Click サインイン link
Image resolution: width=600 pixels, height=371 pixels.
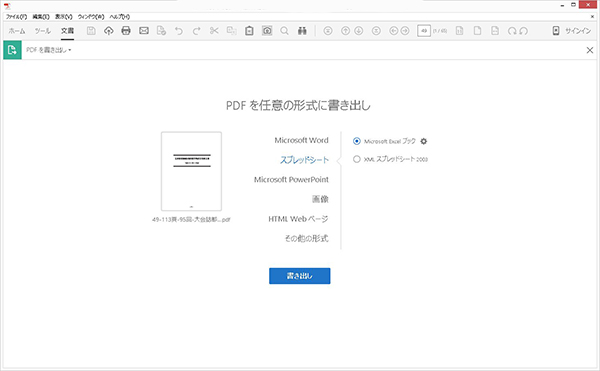click(x=578, y=31)
